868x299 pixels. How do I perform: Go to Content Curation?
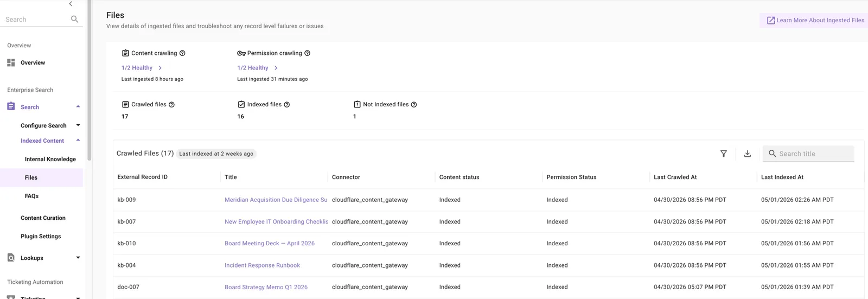43,218
